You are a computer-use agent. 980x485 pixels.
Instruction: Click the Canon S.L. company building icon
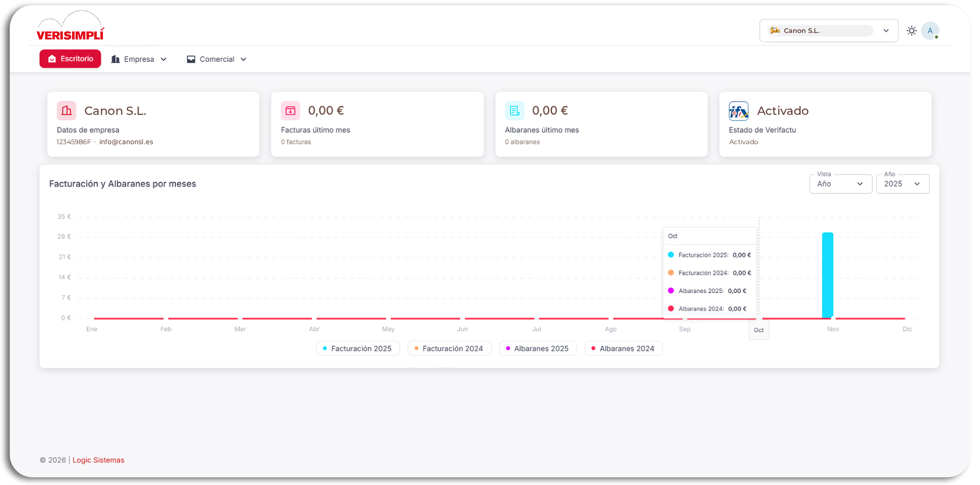(66, 111)
